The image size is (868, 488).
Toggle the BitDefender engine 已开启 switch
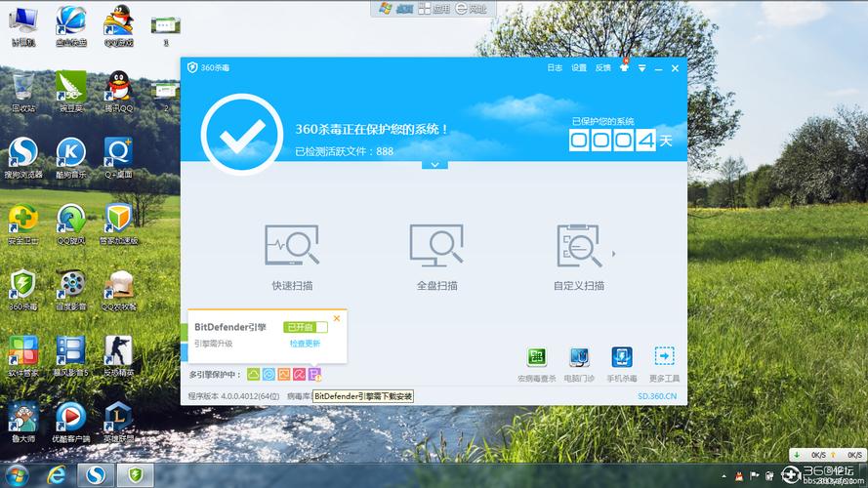(x=305, y=327)
